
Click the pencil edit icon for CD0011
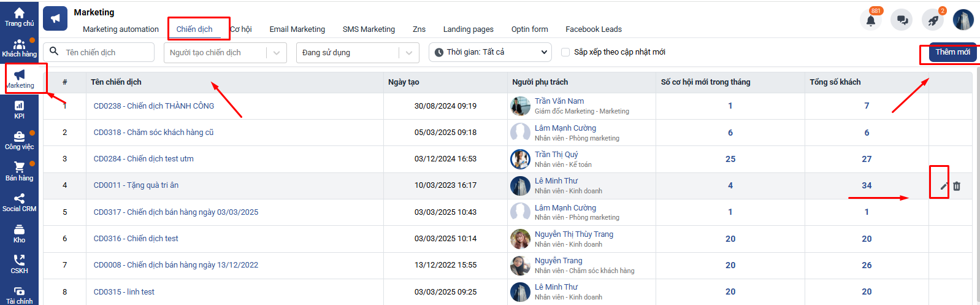943,186
